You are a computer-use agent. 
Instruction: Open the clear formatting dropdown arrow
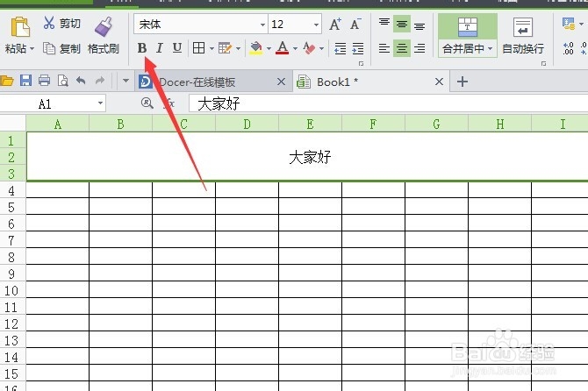[322, 49]
